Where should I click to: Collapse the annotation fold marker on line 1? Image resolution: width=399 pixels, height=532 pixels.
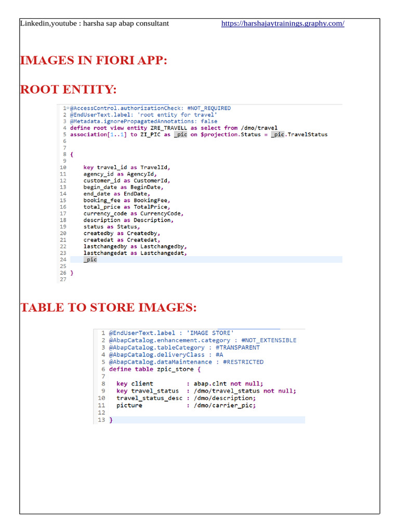[x=67, y=108]
